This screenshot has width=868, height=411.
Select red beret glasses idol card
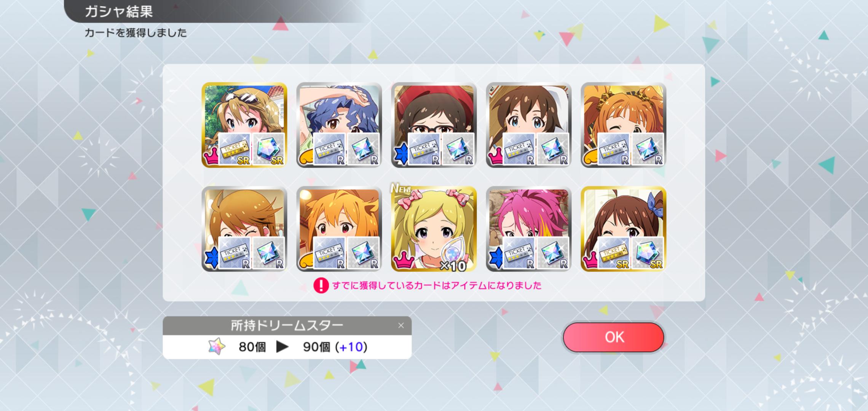click(x=434, y=125)
